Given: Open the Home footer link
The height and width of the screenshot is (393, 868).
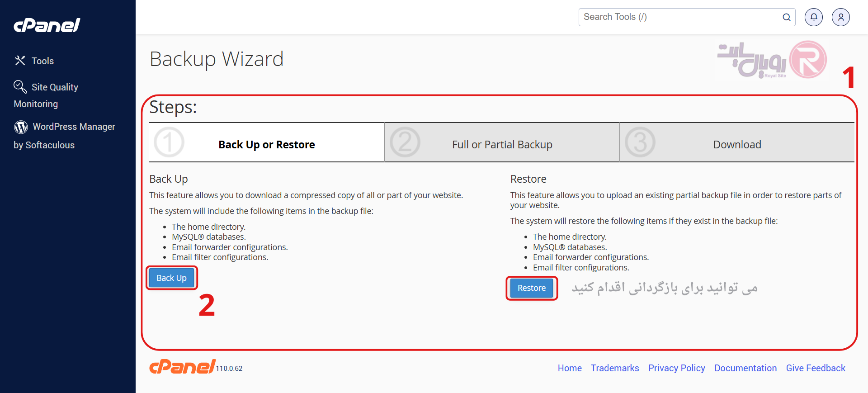Looking at the screenshot, I should pyautogui.click(x=570, y=368).
